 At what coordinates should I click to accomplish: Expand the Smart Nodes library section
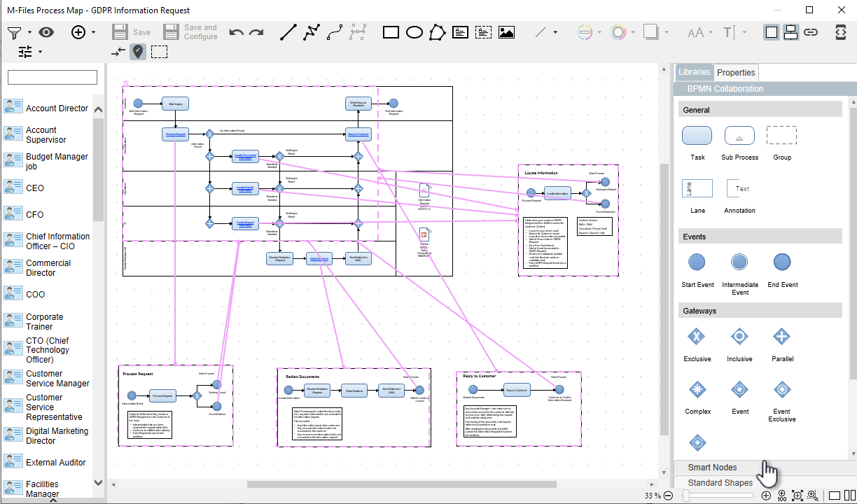[x=712, y=468]
